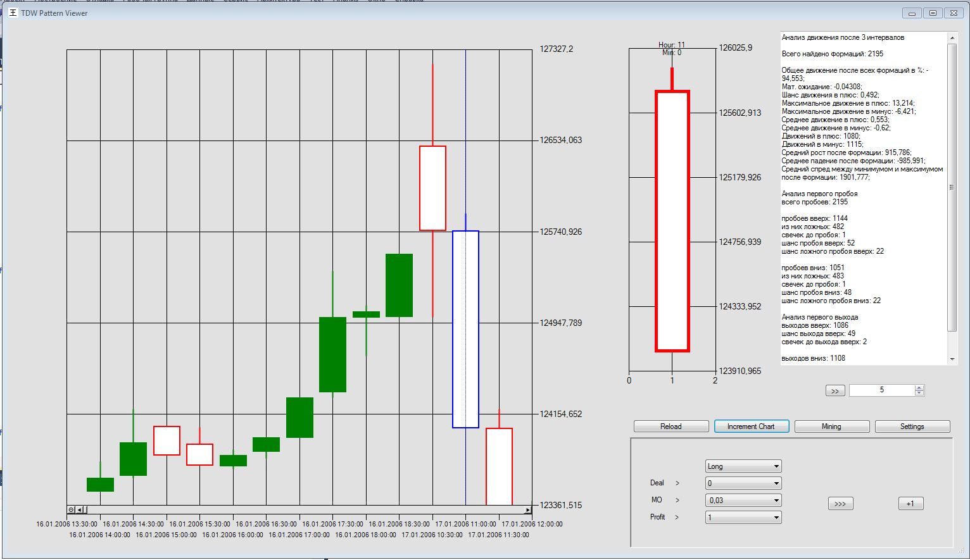
Task: Click the analysis text panel scroll-up arrow
Action: 952,38
